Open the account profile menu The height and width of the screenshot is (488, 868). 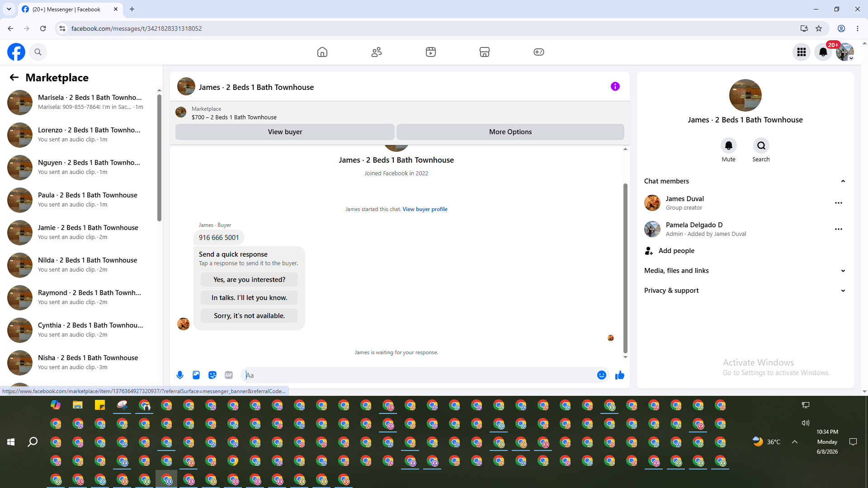(845, 52)
